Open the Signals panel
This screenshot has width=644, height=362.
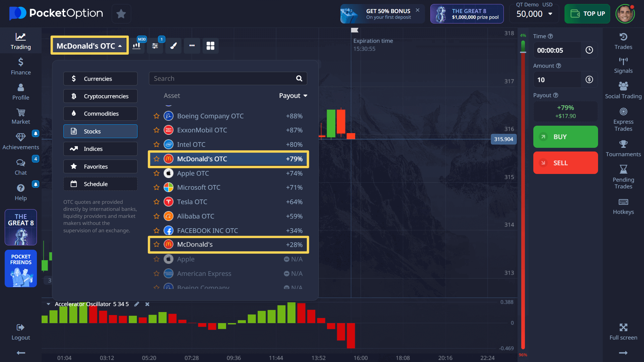(x=623, y=65)
